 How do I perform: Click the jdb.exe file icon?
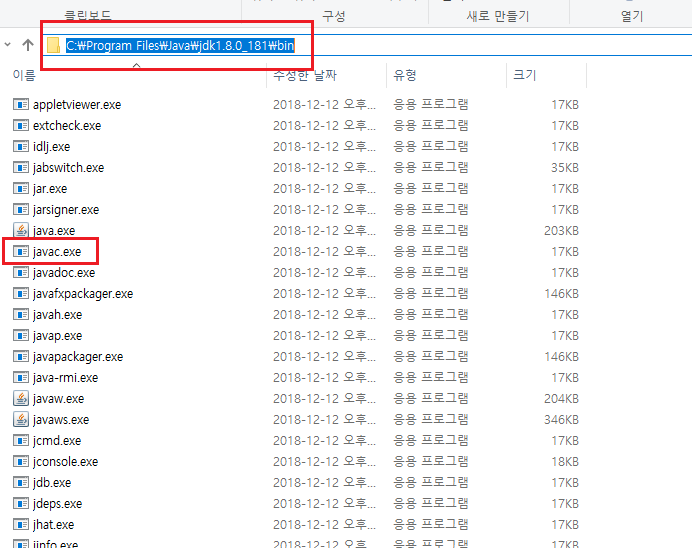coord(21,483)
